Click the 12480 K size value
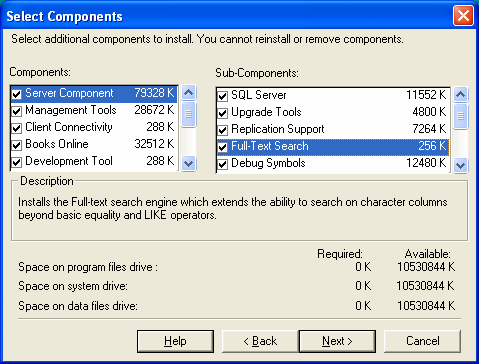This screenshot has width=479, height=364. click(426, 163)
